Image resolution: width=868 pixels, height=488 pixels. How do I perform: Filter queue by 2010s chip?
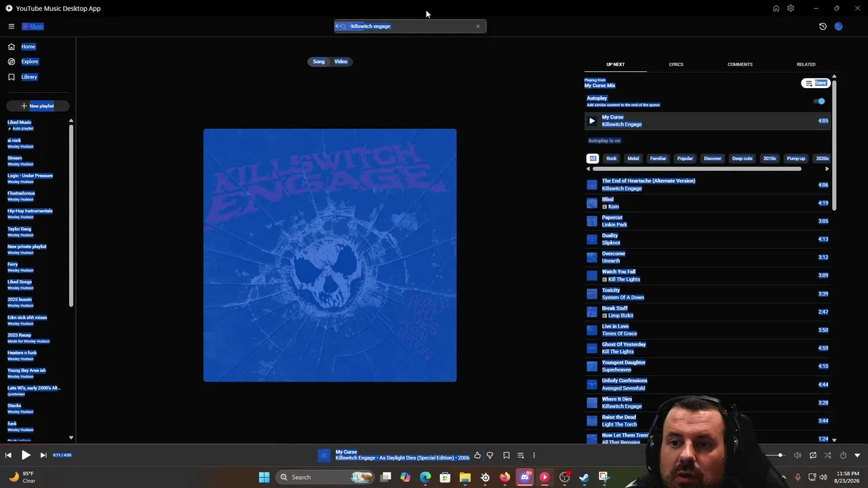click(770, 159)
